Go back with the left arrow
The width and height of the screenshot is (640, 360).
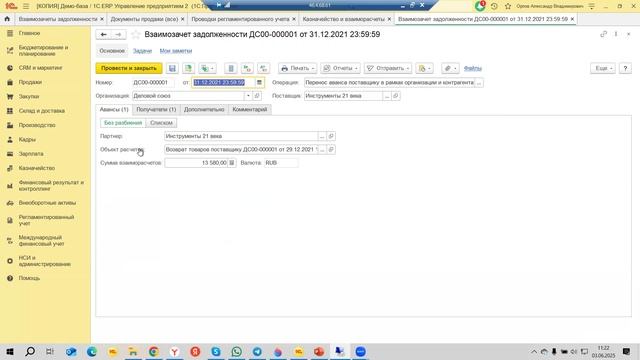(x=103, y=35)
